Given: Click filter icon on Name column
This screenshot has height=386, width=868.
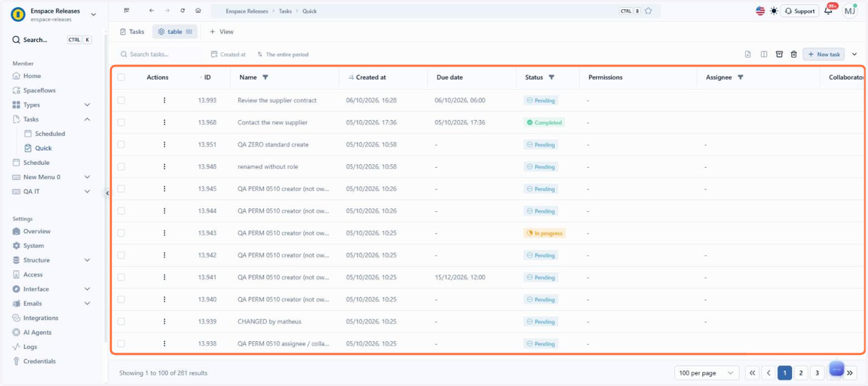Looking at the screenshot, I should pos(265,77).
